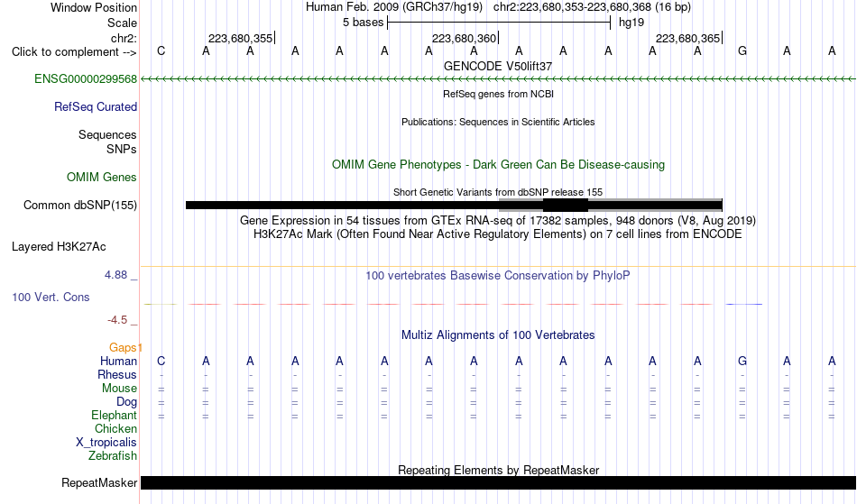This screenshot has height=504, width=857.
Task: Click the ENSG00000299568 arrowed gene line
Action: 498,79
